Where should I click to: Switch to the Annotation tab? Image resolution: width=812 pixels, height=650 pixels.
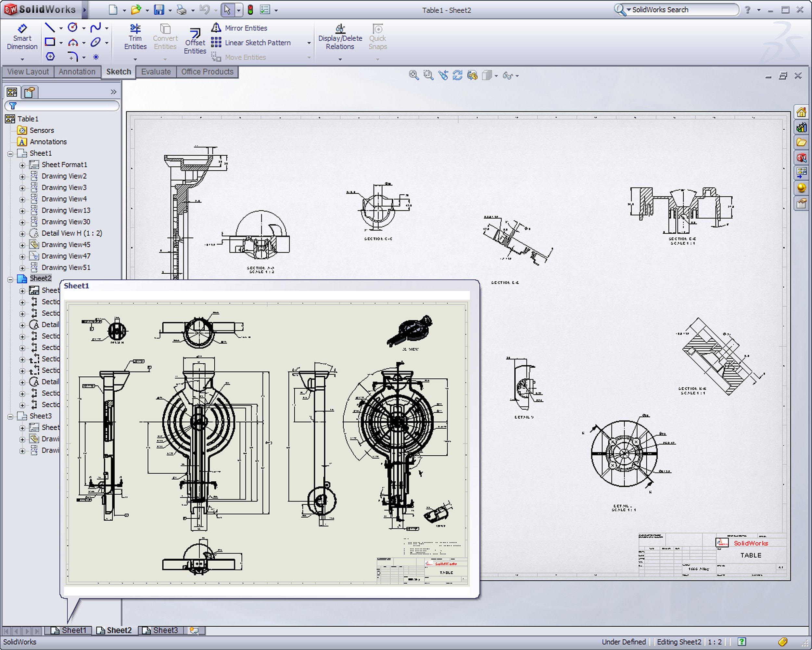coord(77,71)
